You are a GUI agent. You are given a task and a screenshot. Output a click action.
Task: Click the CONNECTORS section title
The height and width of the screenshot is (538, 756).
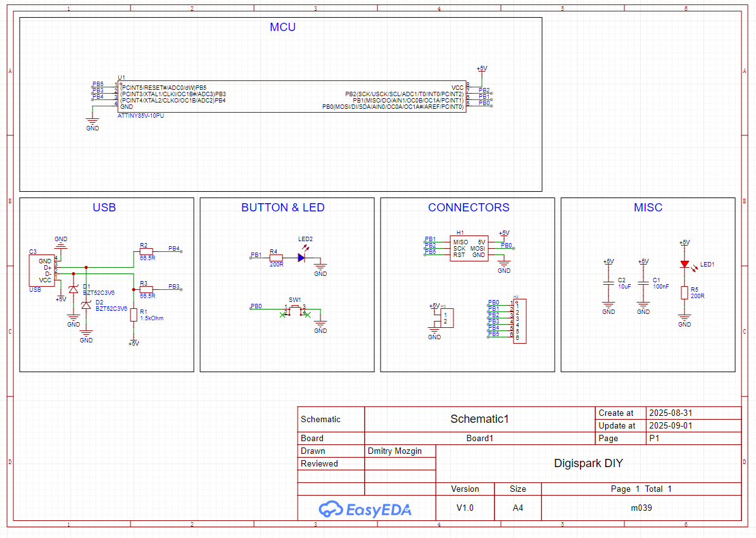469,208
